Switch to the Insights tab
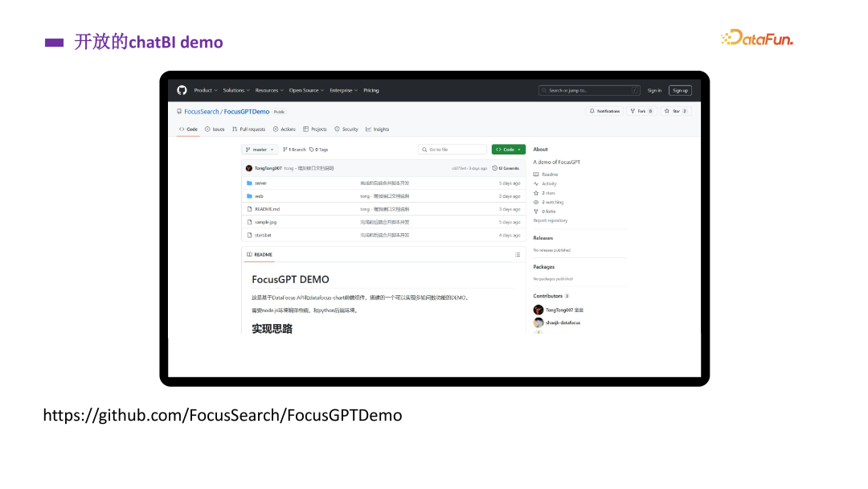Image resolution: width=868 pixels, height=489 pixels. tap(378, 129)
